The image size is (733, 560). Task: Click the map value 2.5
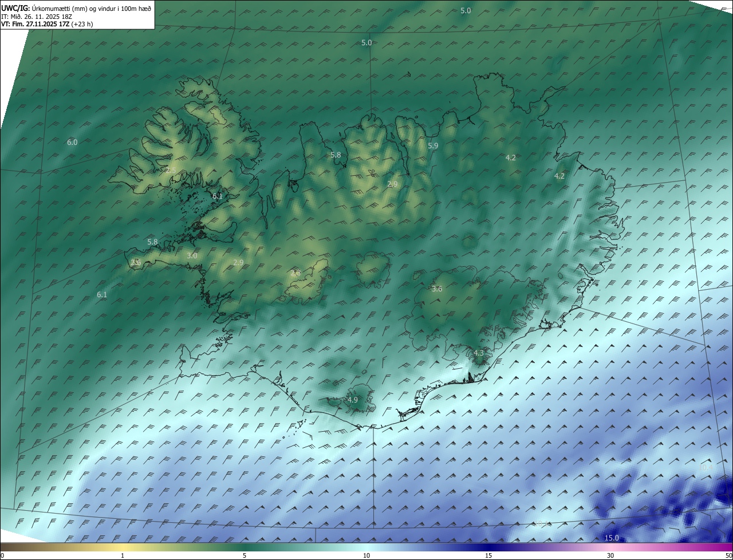(x=171, y=171)
